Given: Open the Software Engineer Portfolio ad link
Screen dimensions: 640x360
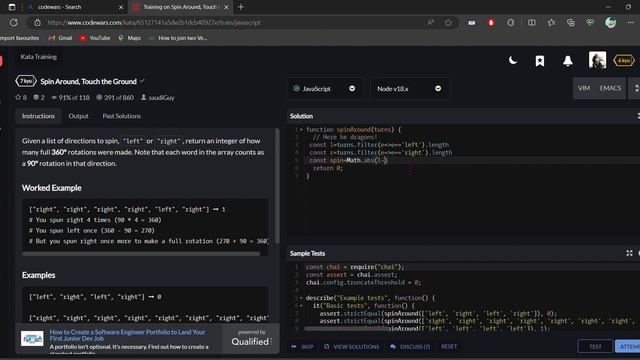Looking at the screenshot, I should point(127,335).
